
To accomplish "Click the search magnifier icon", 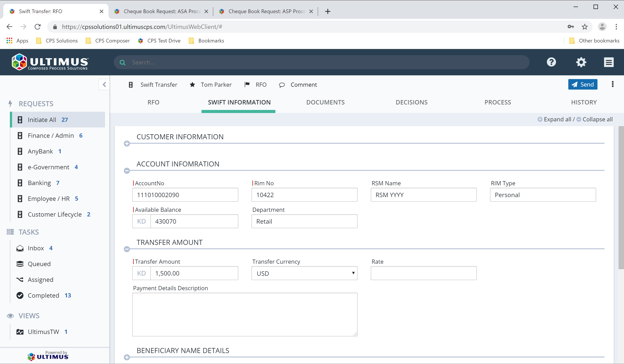I will click(x=123, y=62).
